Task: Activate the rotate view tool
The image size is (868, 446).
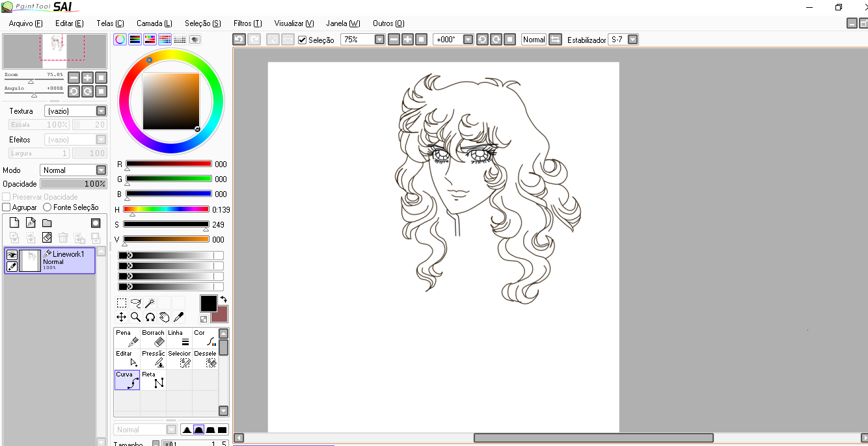Action: 150,317
